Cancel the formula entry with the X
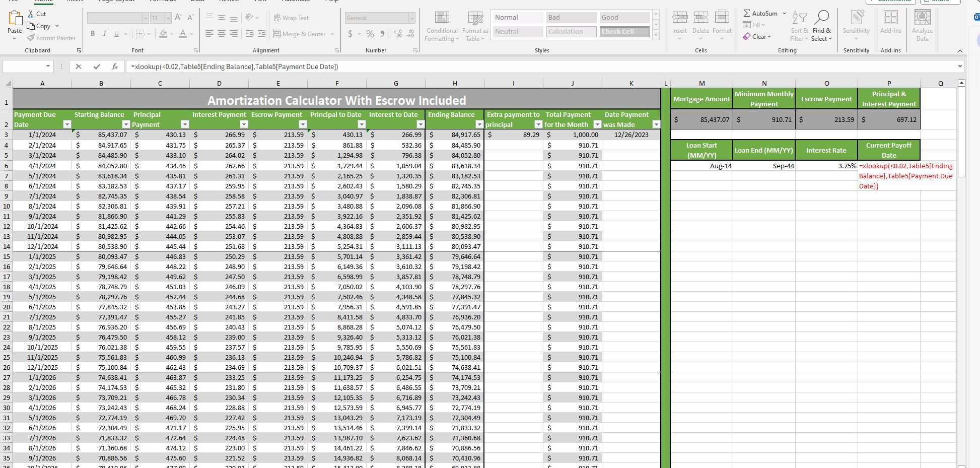Screen dimensions: 980x468 (79, 66)
